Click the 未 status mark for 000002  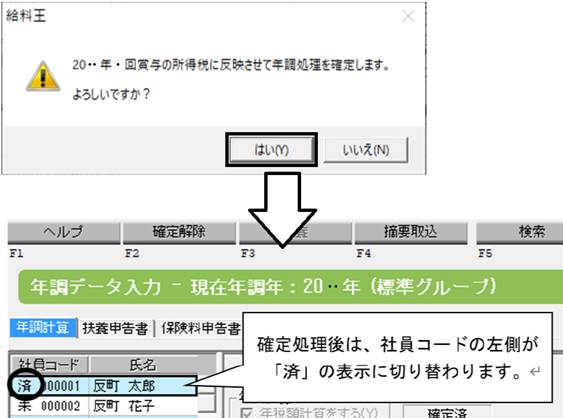(x=24, y=407)
